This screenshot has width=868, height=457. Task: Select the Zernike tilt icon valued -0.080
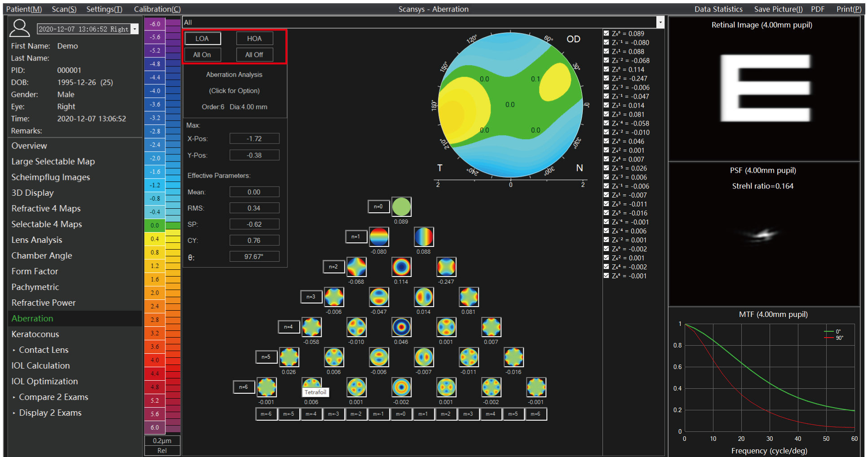click(379, 237)
